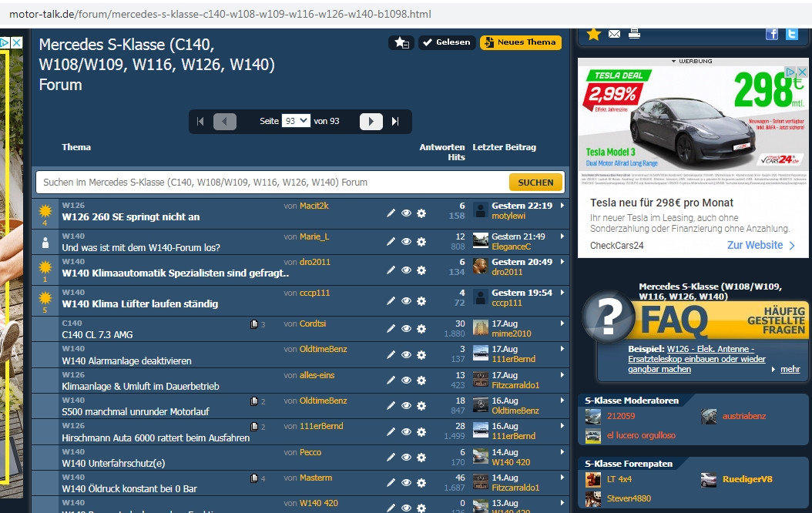Open Zur Website link in Tesla ad
812x513 pixels.
pyautogui.click(x=760, y=246)
